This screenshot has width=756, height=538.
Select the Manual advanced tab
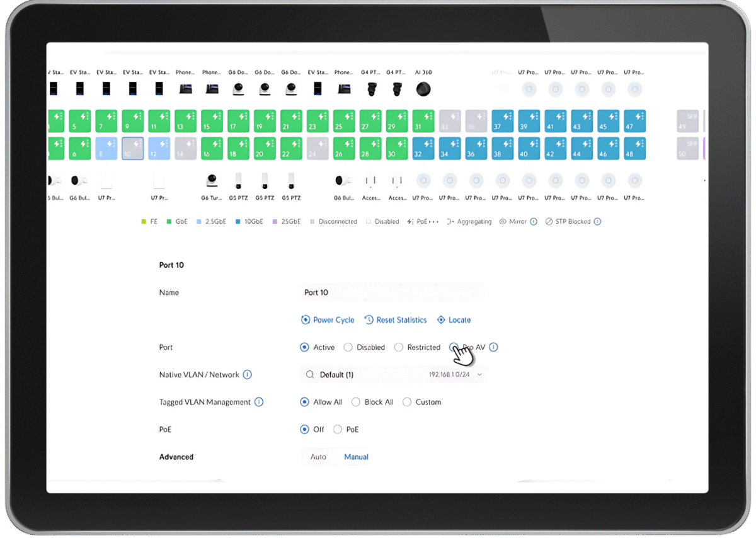tap(356, 457)
